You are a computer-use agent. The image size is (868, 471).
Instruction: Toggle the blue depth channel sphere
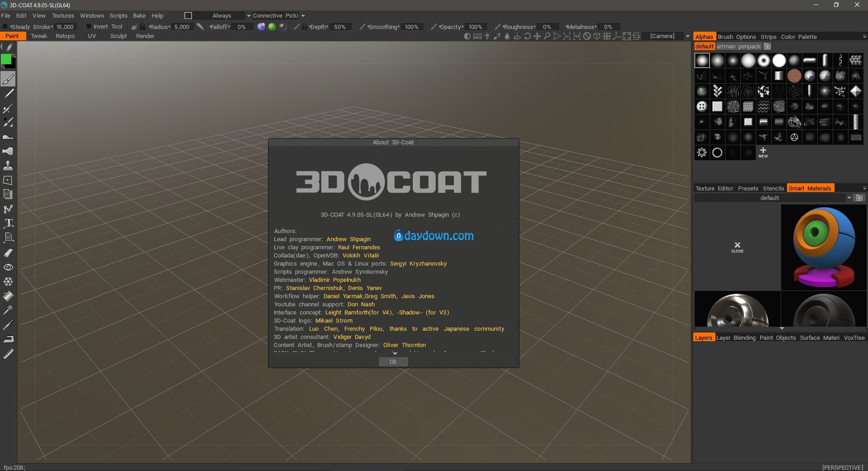click(x=261, y=27)
